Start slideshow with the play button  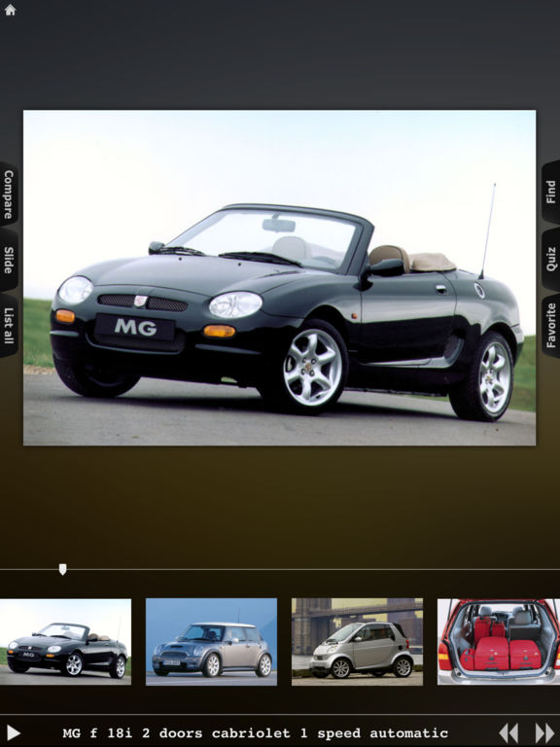point(13,732)
